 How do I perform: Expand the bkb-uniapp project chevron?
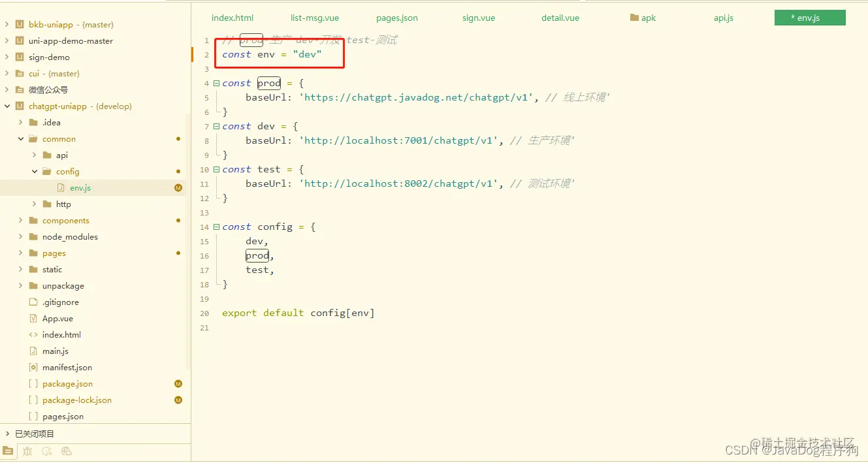point(7,24)
